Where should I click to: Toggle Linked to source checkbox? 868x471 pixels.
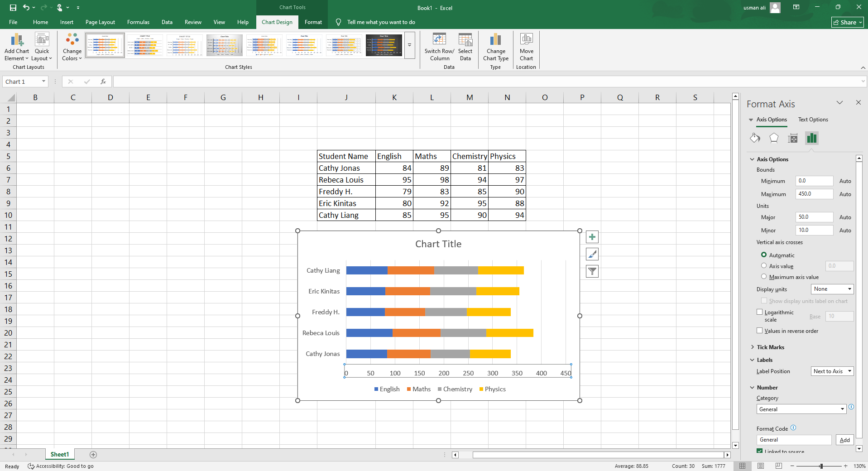pos(760,451)
